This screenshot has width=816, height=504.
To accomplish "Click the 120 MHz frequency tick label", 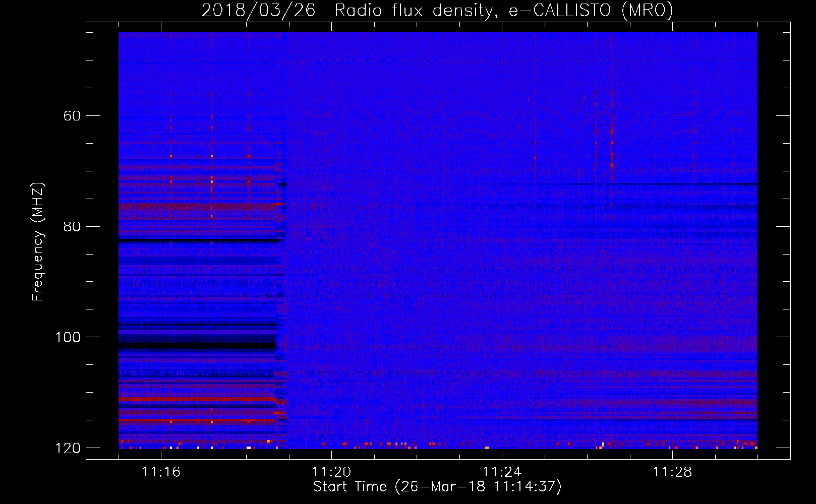I will pyautogui.click(x=68, y=448).
